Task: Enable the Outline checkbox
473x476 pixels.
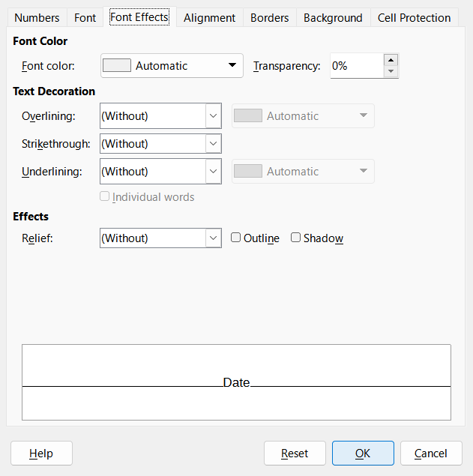Action: point(235,238)
